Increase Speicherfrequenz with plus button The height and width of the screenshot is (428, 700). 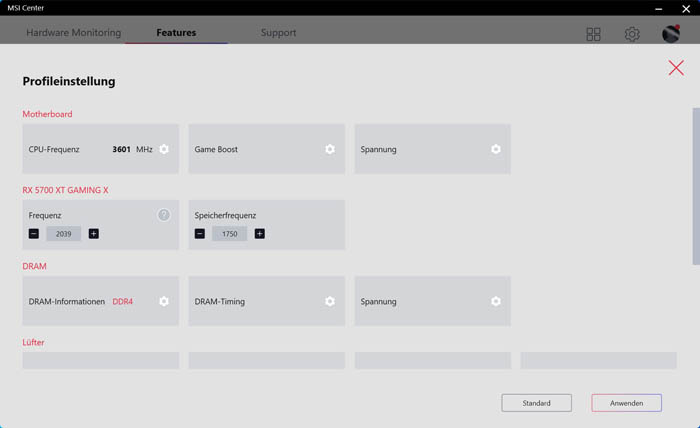(259, 233)
